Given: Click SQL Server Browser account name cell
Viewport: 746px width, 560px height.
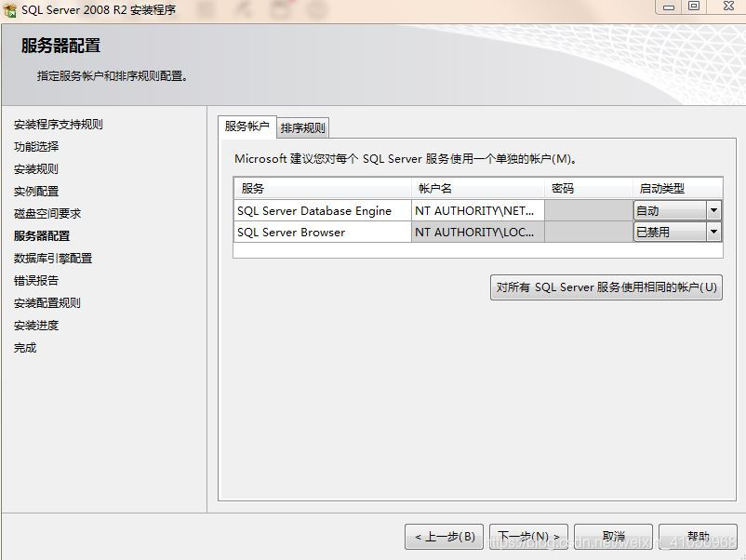Looking at the screenshot, I should point(478,232).
